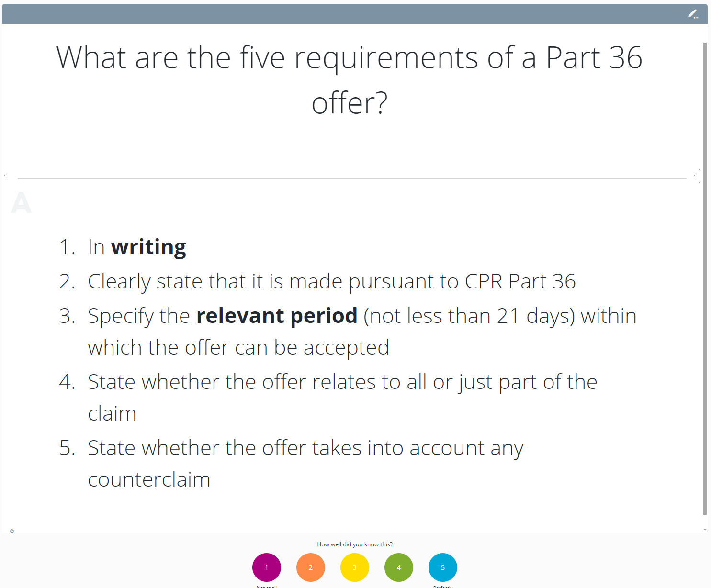Click left-pointing arrow beside the divider line
The height and width of the screenshot is (588, 711).
click(x=5, y=176)
